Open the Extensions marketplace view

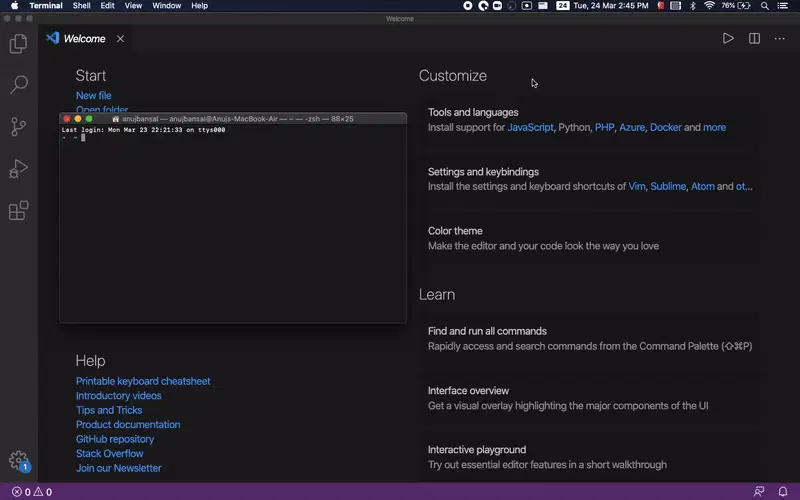[x=18, y=210]
